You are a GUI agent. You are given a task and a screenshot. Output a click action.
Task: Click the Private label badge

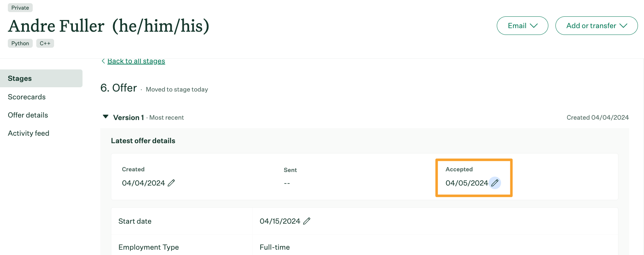(x=20, y=7)
